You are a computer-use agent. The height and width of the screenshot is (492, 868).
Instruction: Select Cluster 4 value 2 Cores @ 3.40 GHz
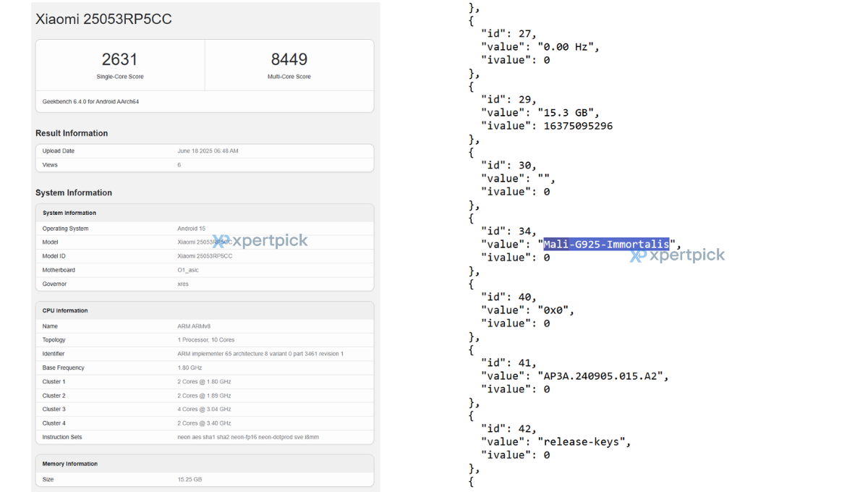pyautogui.click(x=204, y=423)
